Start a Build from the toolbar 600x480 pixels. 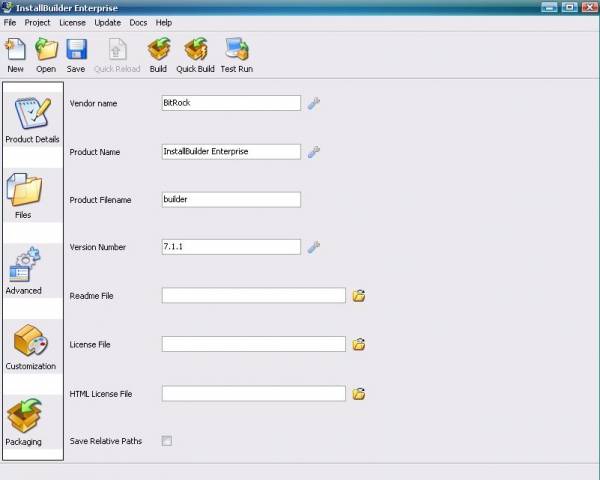click(158, 55)
